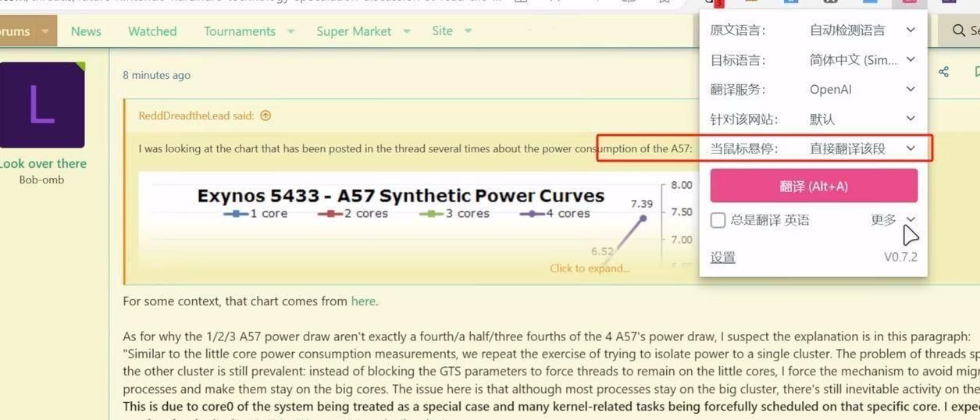
Task: Open the News section
Action: 86,31
